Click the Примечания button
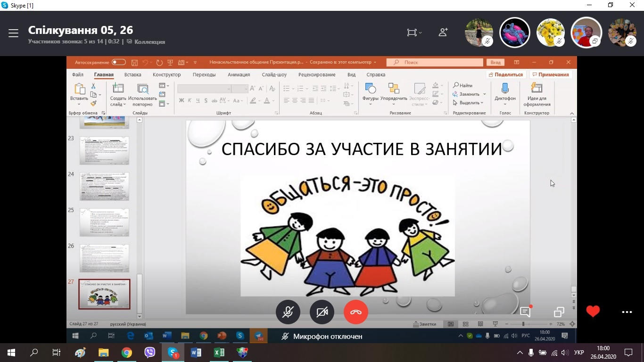 coord(550,74)
